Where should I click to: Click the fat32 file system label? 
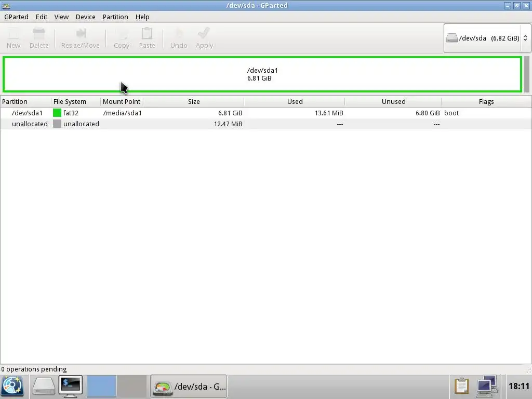coord(71,113)
